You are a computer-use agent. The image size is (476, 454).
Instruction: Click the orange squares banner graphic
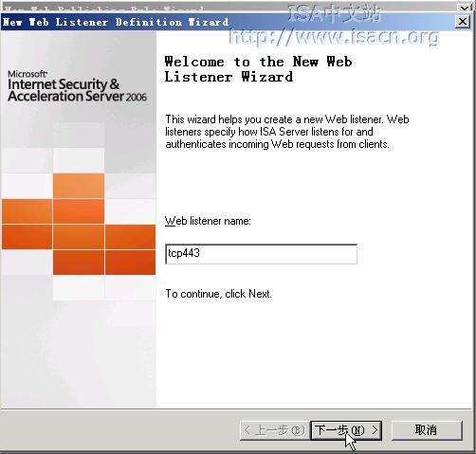tap(79, 225)
